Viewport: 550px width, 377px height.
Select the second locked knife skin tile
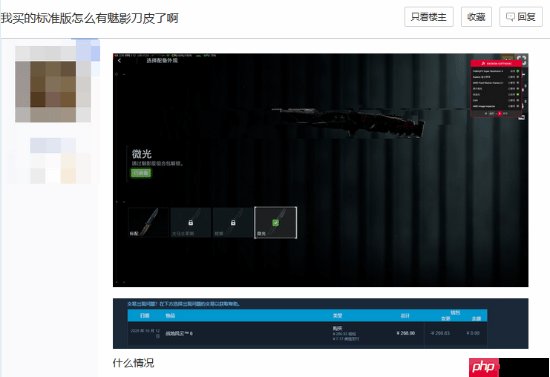[x=191, y=223]
